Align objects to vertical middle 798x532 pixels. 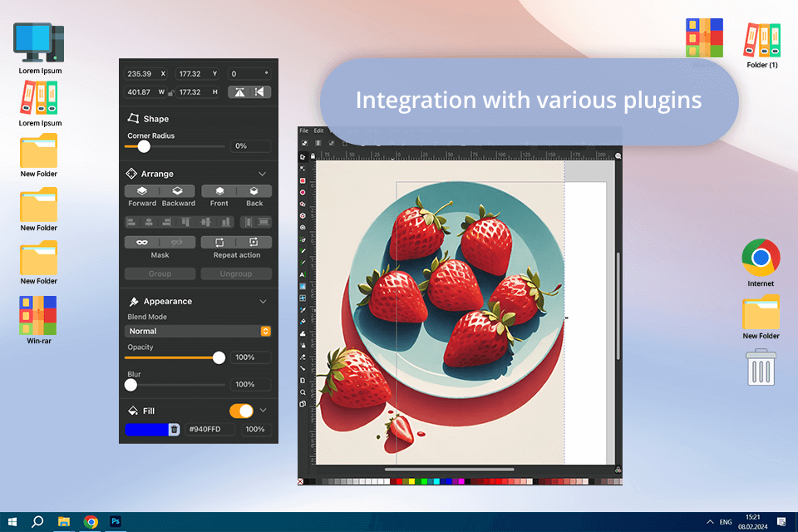click(205, 222)
